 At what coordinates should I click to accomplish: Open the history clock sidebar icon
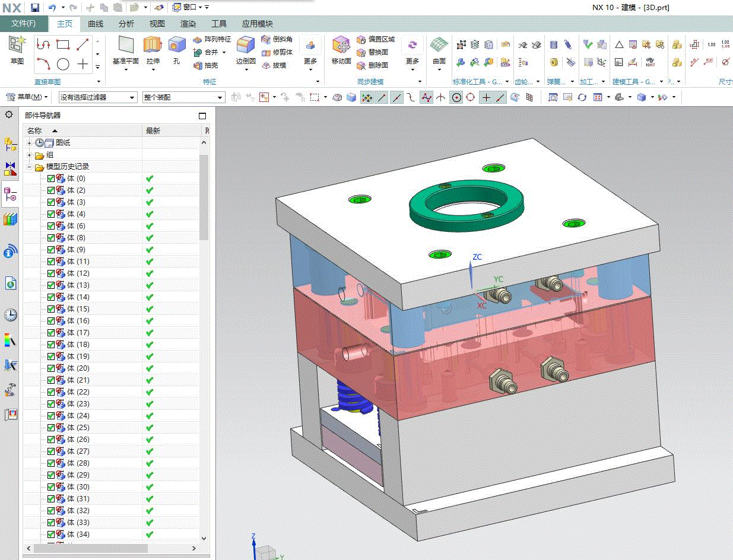(10, 314)
